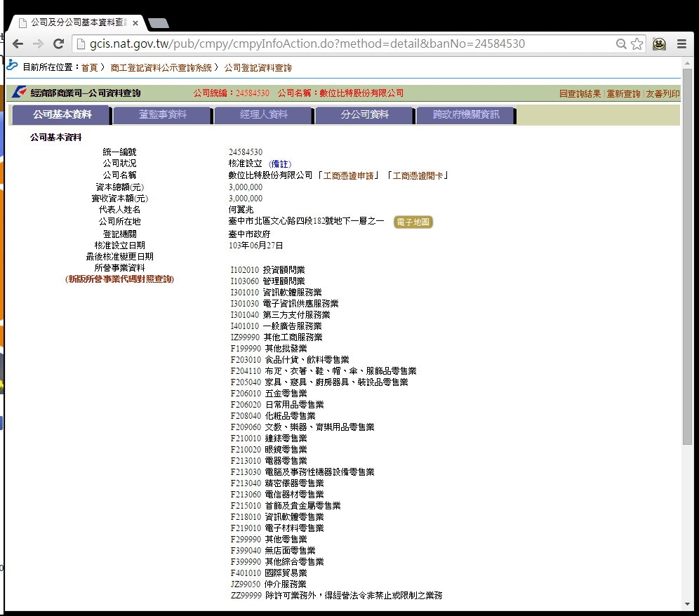Click the 統一編號 value 24584530
The height and width of the screenshot is (616, 699).
246,152
